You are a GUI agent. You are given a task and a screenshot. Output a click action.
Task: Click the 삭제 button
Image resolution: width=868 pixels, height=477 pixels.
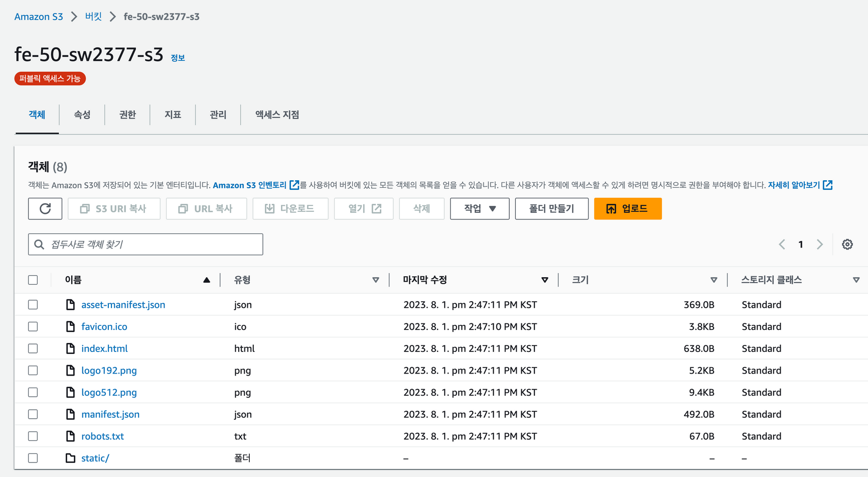click(421, 209)
